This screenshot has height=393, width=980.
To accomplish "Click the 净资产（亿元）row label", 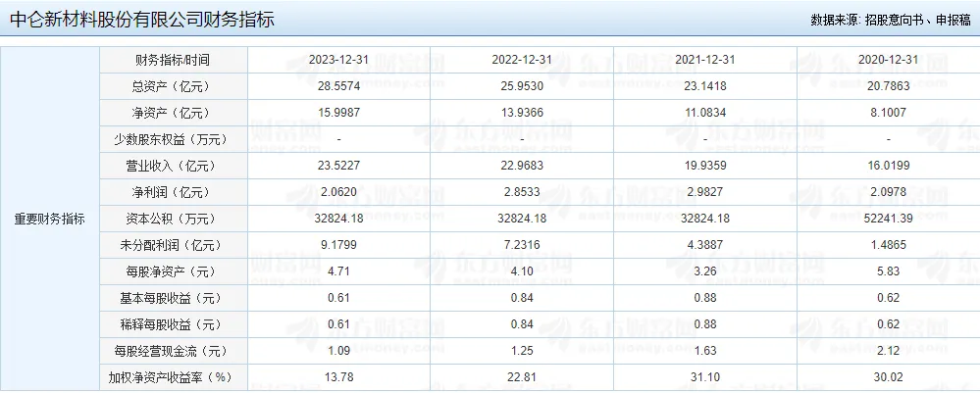I will point(173,113).
